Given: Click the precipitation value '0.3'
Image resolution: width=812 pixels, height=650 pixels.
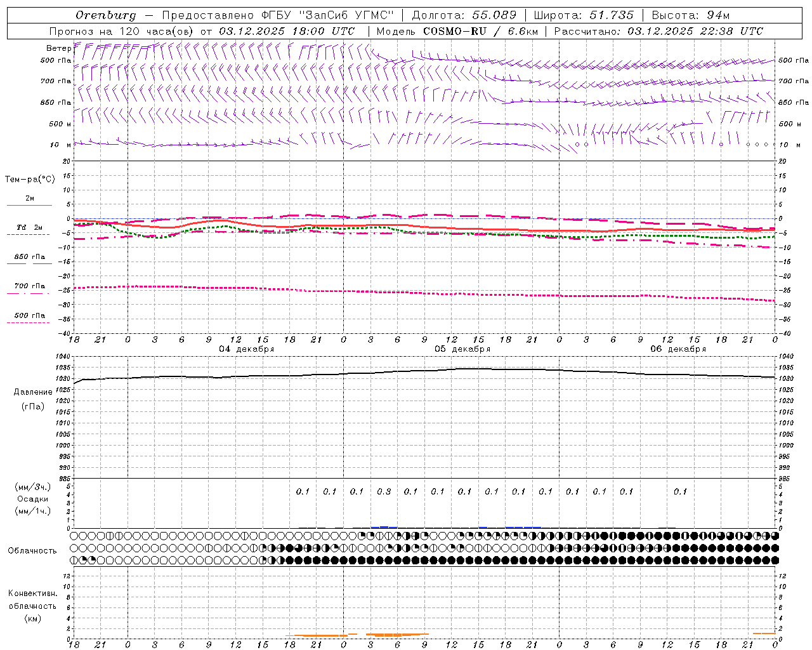Looking at the screenshot, I should click(384, 491).
